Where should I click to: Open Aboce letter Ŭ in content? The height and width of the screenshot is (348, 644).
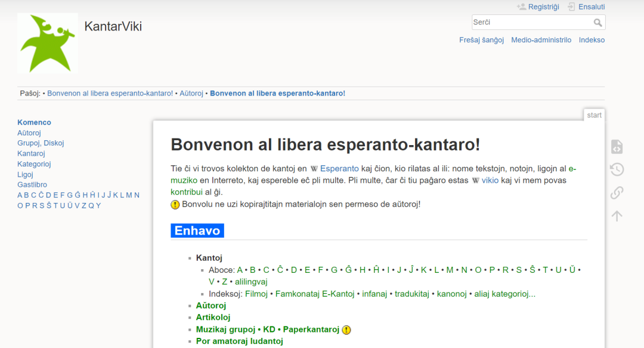tap(572, 270)
